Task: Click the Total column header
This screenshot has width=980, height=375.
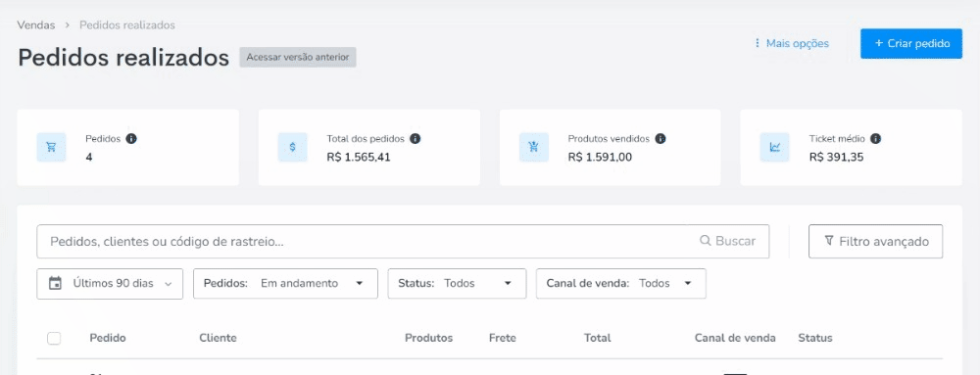Action: click(598, 338)
